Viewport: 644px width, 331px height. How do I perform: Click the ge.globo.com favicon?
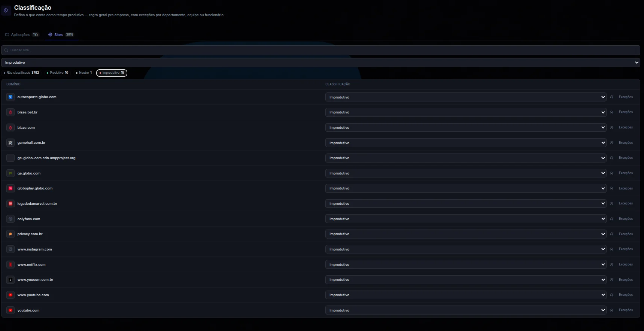10,173
